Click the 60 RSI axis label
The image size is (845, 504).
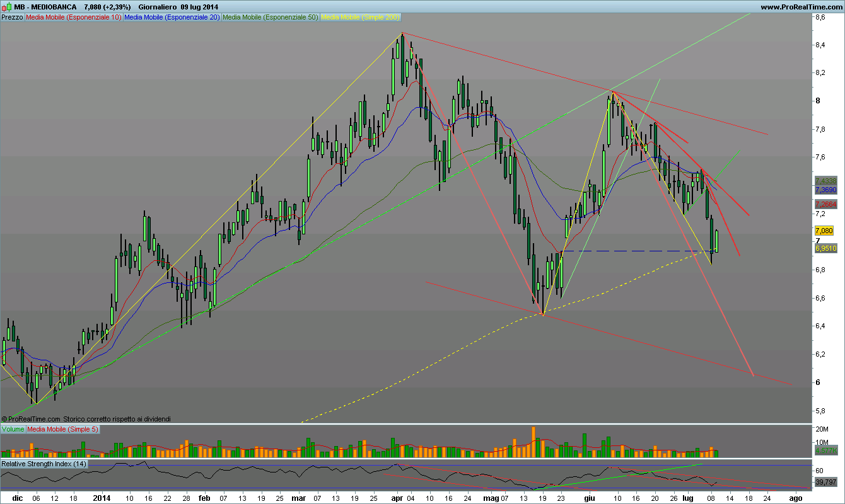click(819, 471)
